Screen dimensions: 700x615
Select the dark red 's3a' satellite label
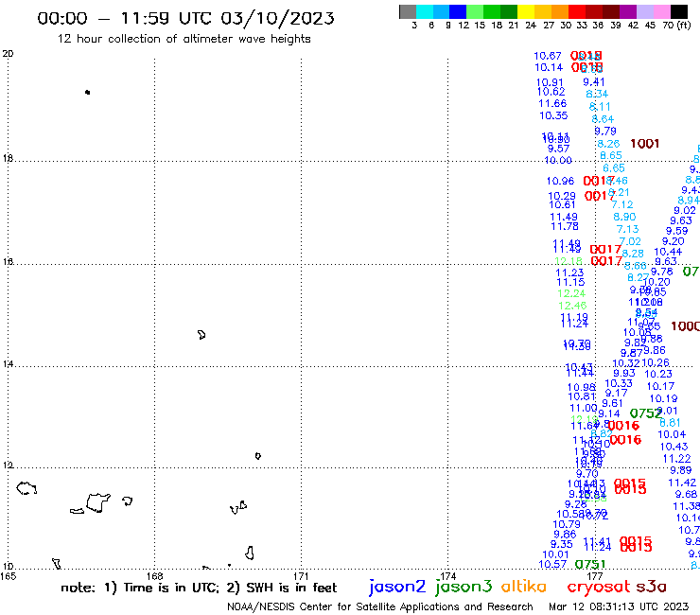tap(652, 587)
